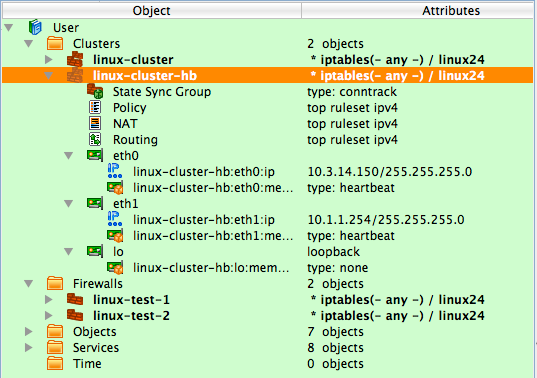The image size is (537, 378).
Task: Click the Clusters folder icon
Action: [x=55, y=43]
